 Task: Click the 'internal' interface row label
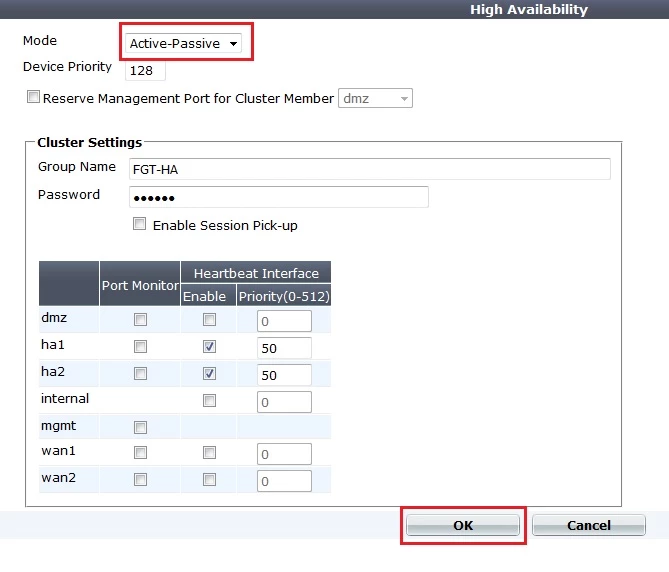coord(65,398)
